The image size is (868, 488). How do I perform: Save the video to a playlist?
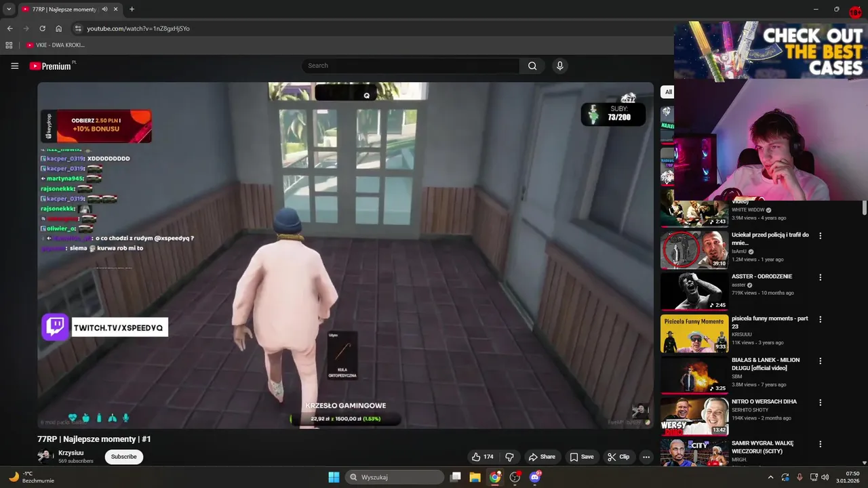pyautogui.click(x=582, y=457)
